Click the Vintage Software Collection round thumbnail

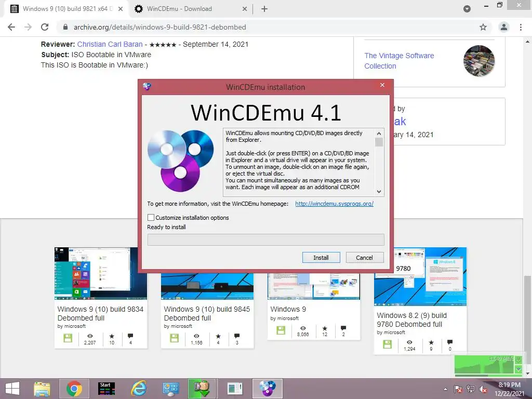tap(478, 61)
